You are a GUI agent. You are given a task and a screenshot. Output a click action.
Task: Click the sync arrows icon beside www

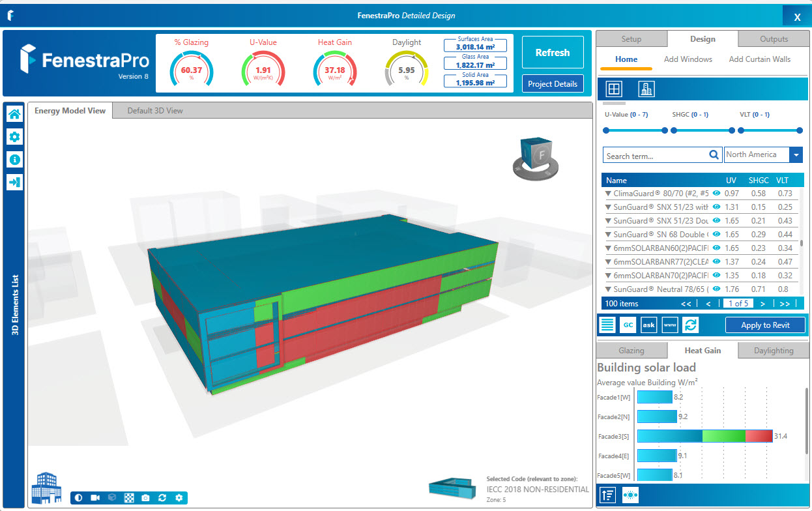point(690,325)
